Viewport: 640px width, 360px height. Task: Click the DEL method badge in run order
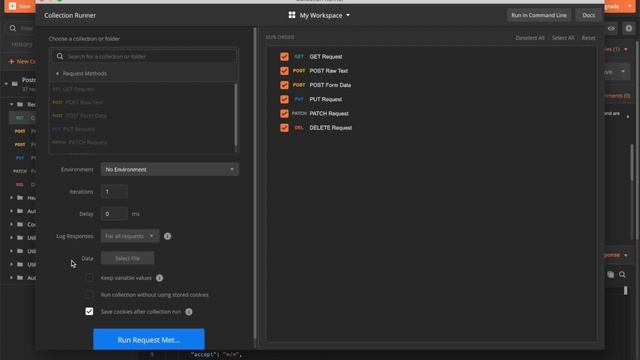(299, 128)
